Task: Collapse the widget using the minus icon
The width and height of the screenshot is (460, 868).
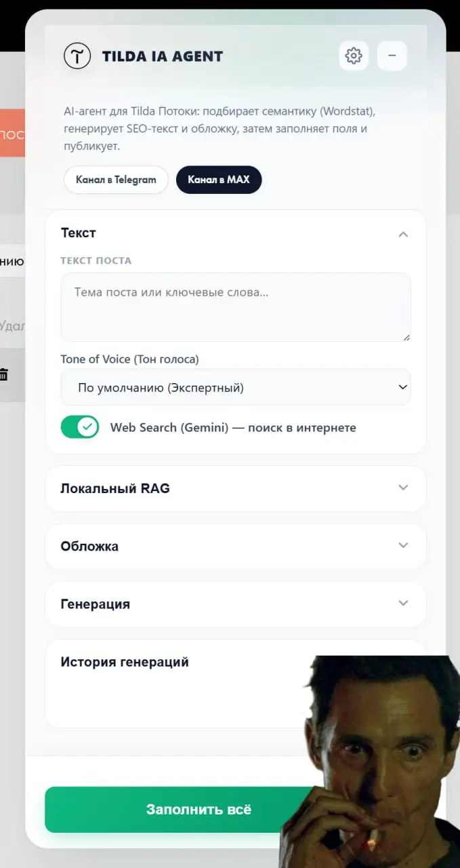Action: pos(392,56)
